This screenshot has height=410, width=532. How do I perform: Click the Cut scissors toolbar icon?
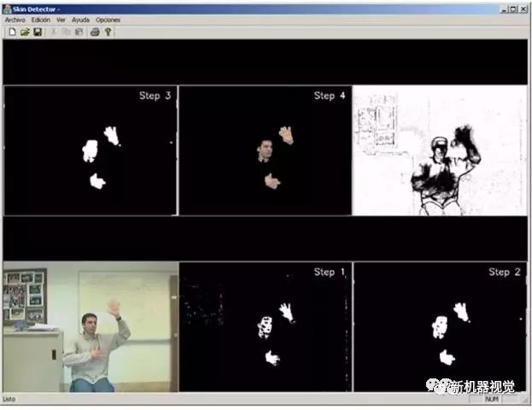(54, 32)
